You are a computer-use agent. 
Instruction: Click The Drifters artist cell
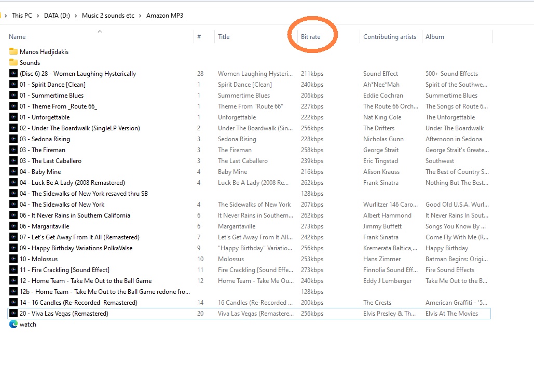click(x=379, y=128)
